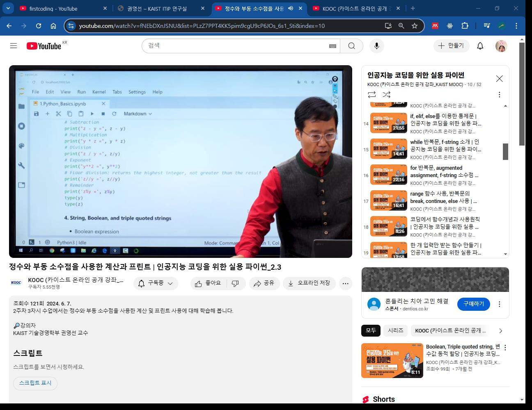532x410 pixels.
Task: Click playlist scrollbar up arrow
Action: (x=505, y=106)
